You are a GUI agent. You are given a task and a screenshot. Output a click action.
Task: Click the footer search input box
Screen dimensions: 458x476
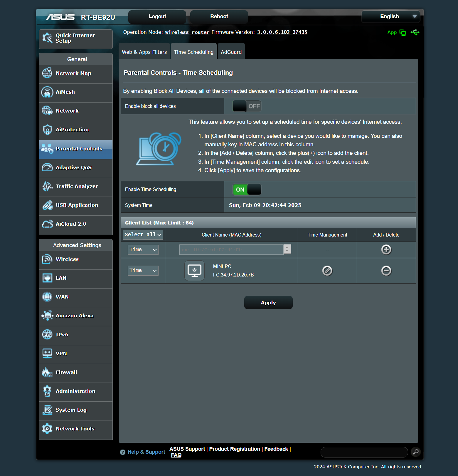[364, 452]
